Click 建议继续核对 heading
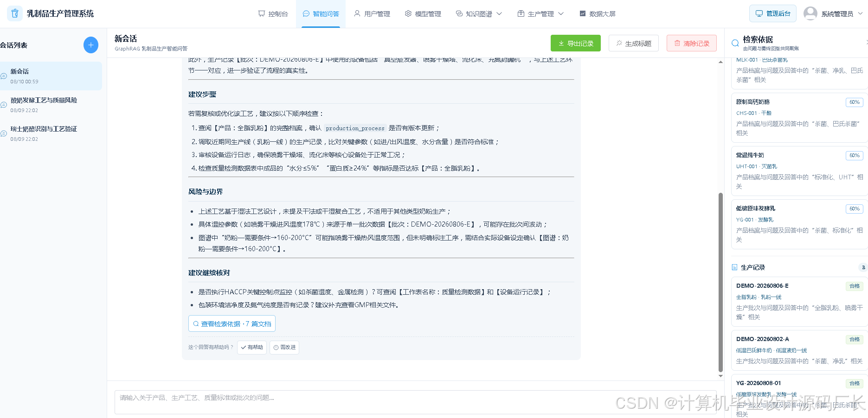This screenshot has width=868, height=418. coord(209,272)
